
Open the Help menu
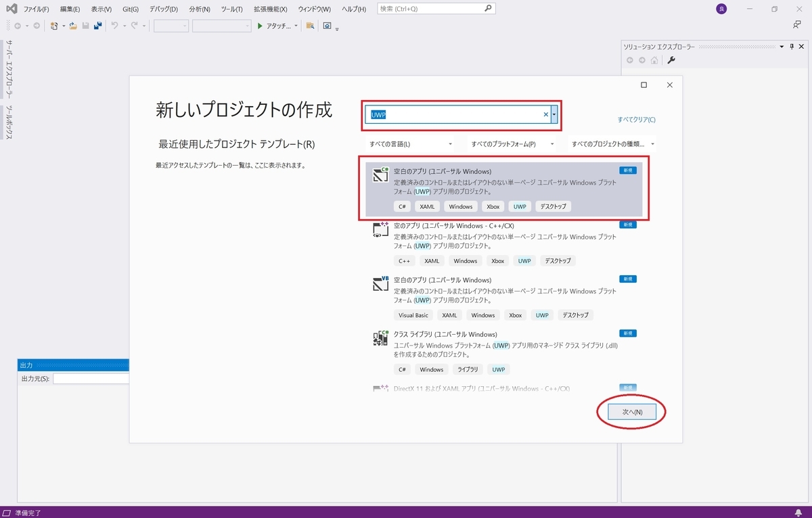(x=354, y=9)
